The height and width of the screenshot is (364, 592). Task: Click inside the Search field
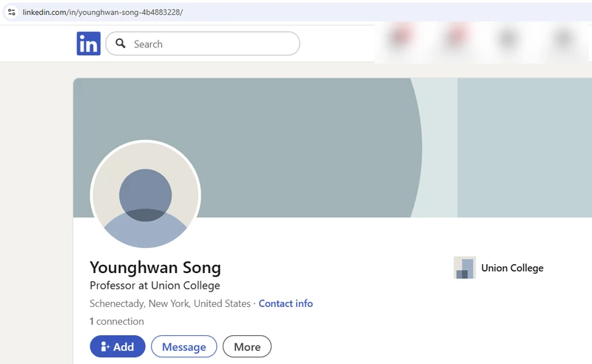[x=203, y=44]
